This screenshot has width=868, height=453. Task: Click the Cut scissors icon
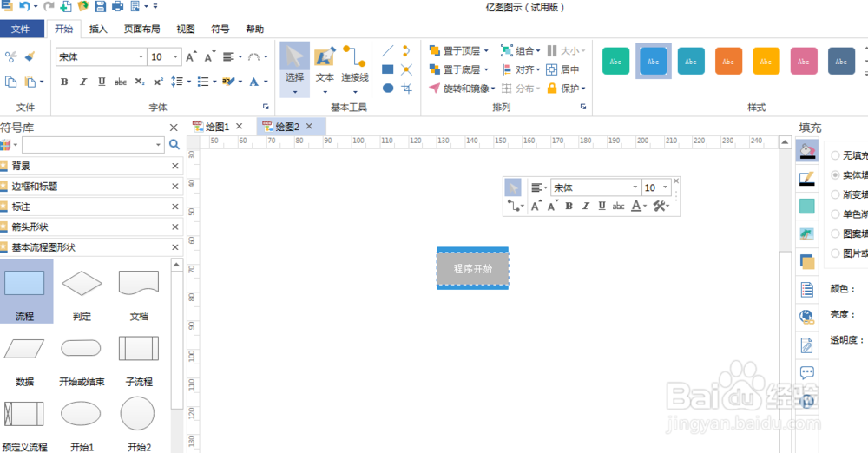click(10, 56)
